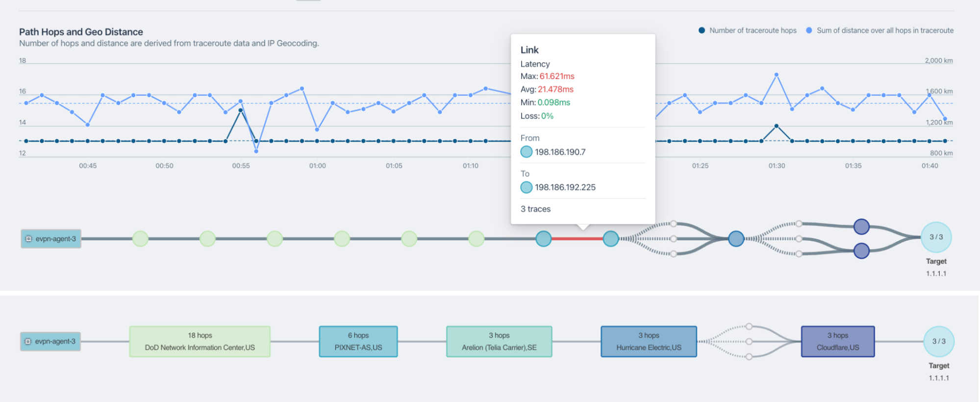Toggle 'Sum of distance over all hops' legend entry
The height and width of the screenshot is (402, 980).
(880, 30)
